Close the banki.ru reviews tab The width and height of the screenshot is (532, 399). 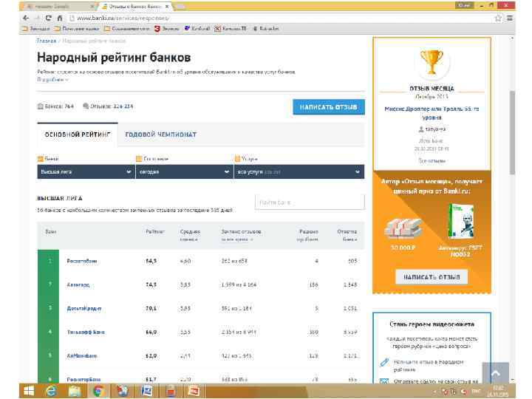click(167, 7)
